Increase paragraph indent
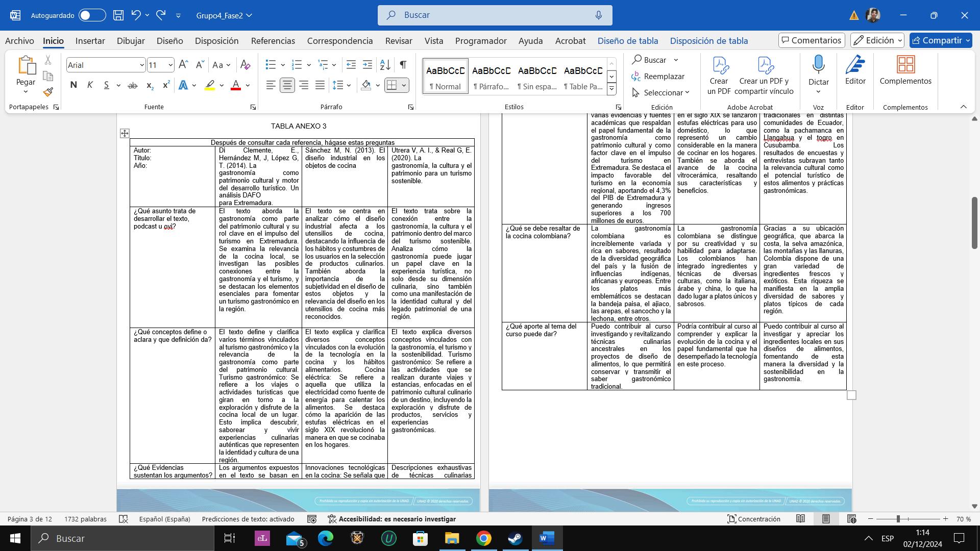Viewport: 980px width, 551px height. click(x=367, y=65)
